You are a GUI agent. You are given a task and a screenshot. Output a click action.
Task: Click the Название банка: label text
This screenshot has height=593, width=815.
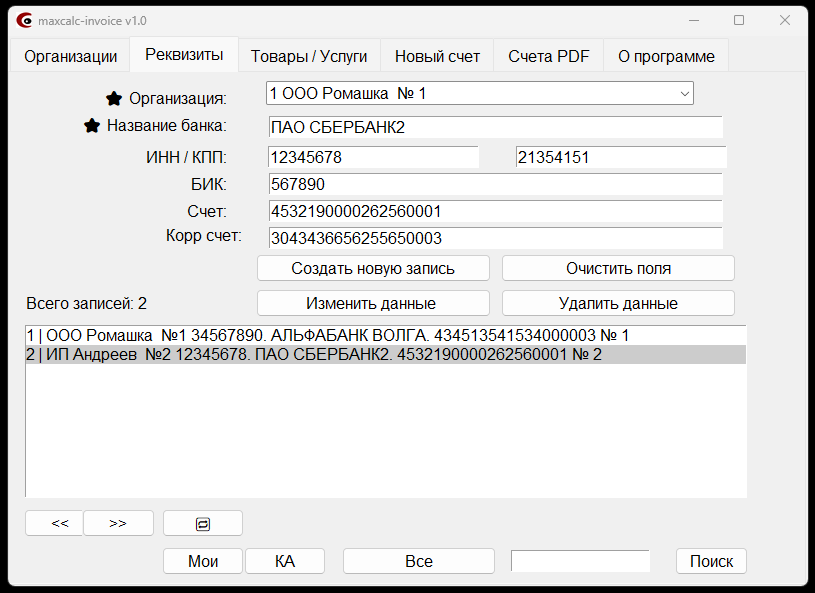pyautogui.click(x=167, y=125)
